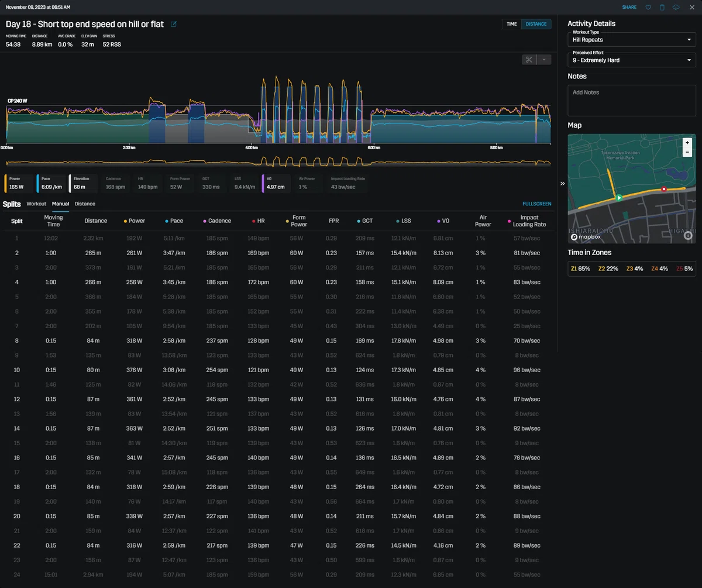Screen dimensions: 702x588
Task: Expand the arrow beside scissors tool
Action: (x=544, y=60)
